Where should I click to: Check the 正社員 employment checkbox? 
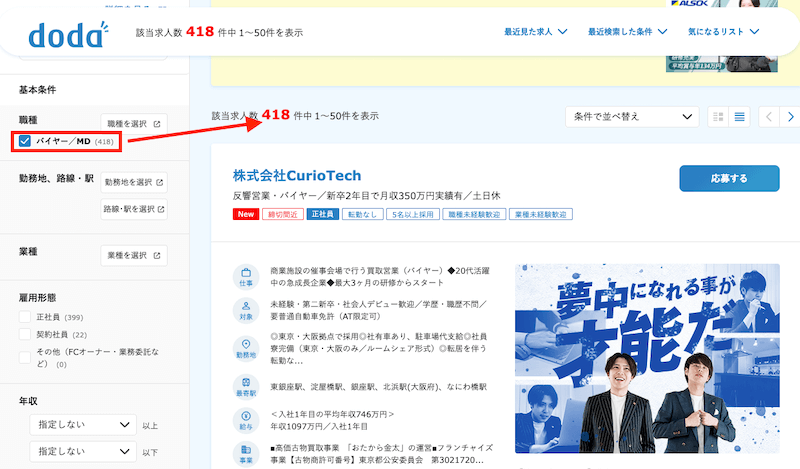[24, 316]
